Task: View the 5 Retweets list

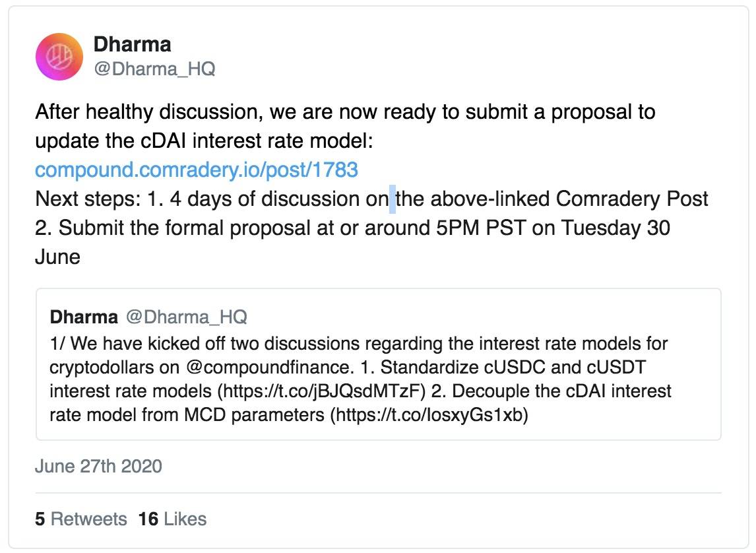Action: tap(81, 519)
